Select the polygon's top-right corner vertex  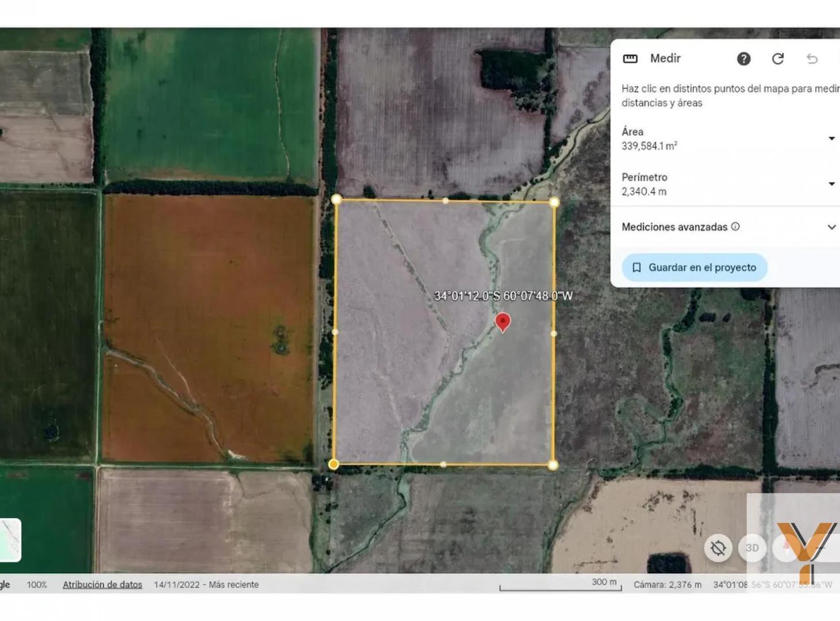point(554,202)
